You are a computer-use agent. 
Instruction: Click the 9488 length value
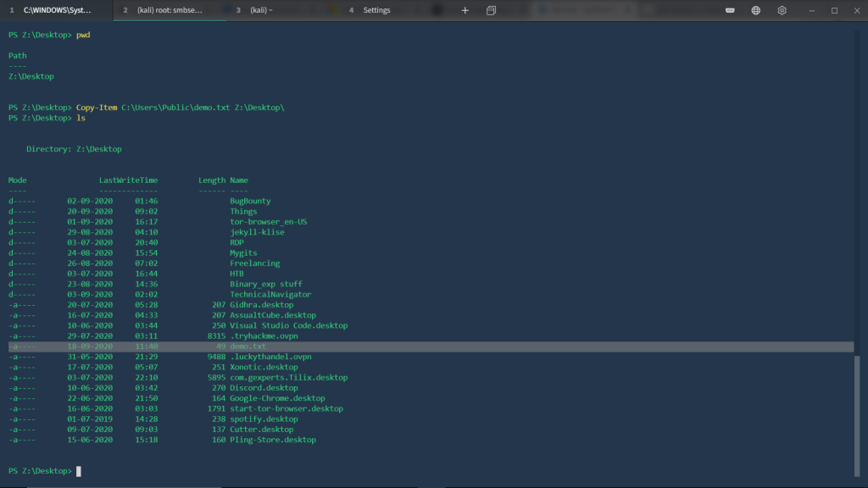[x=216, y=357]
